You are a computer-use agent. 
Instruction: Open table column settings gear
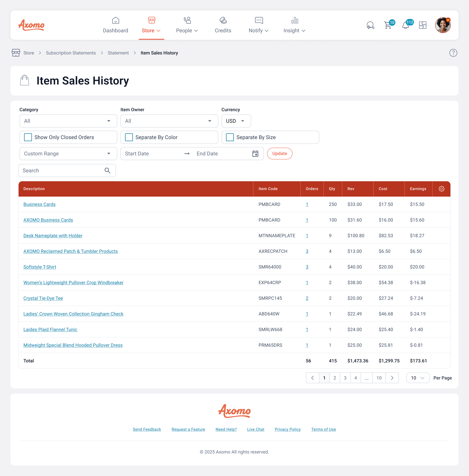pos(441,189)
